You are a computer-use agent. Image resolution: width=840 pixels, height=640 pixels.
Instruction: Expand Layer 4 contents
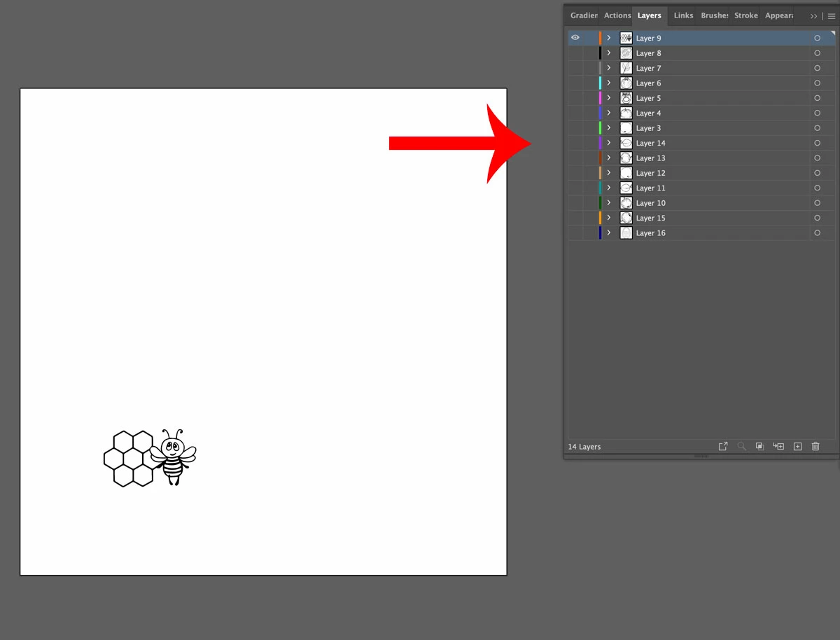609,113
